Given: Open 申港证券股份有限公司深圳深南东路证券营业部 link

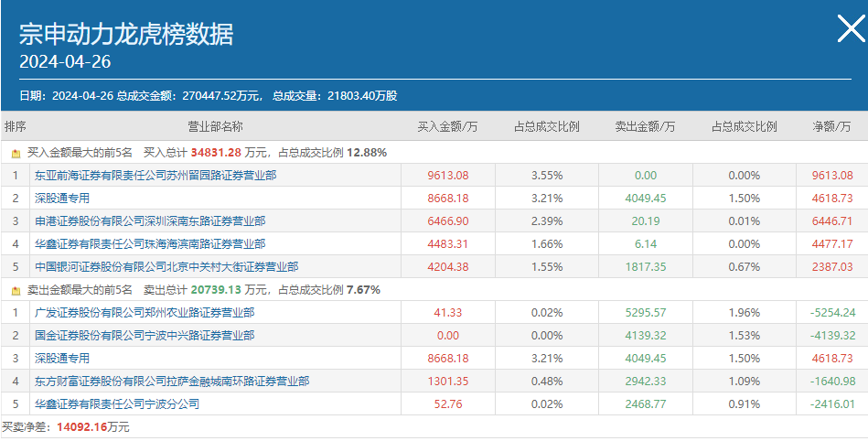Looking at the screenshot, I should (149, 221).
